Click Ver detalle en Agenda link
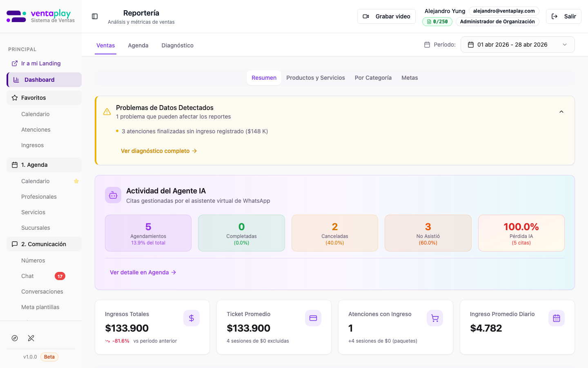 [x=143, y=272]
